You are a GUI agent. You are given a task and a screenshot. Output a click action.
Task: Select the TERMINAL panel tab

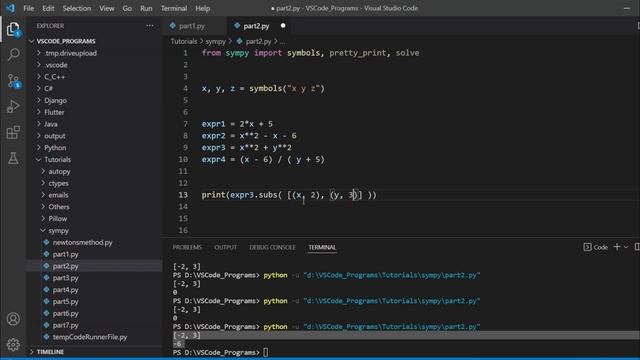tap(322, 247)
